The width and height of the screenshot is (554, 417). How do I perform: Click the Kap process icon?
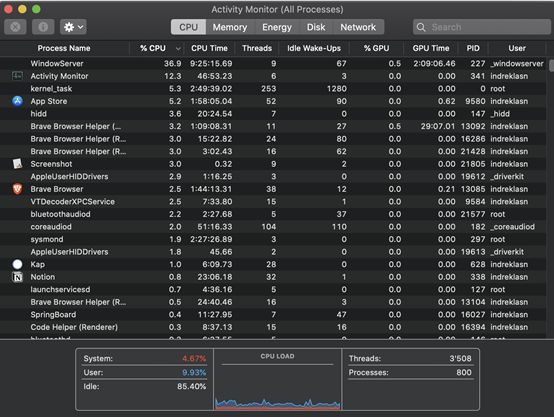17,264
